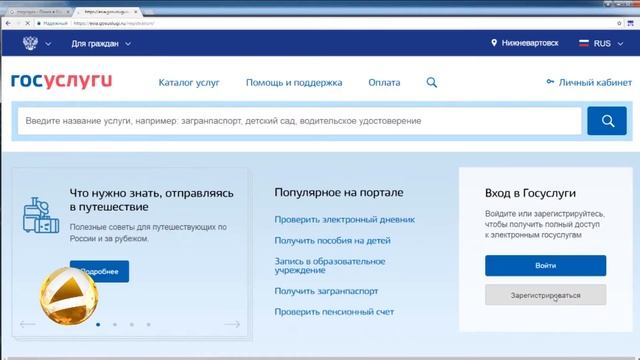Go to previous slide with left arrow
The height and width of the screenshot is (360, 640).
(28, 324)
